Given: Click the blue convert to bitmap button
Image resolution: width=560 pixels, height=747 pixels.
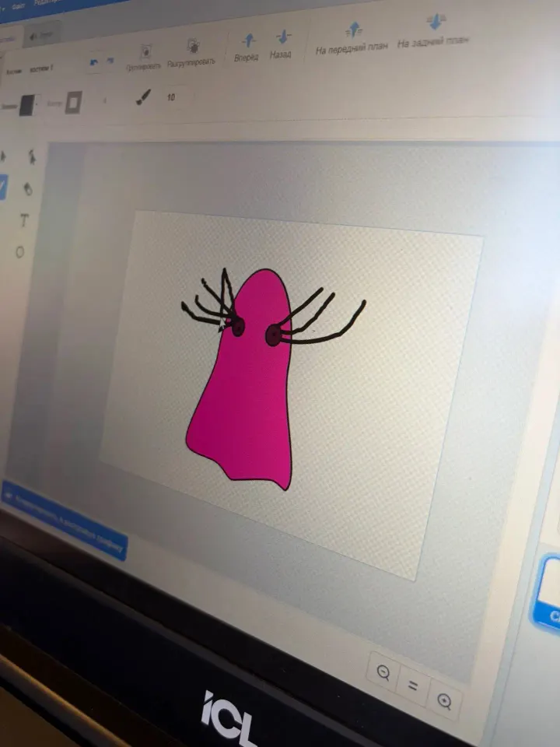Looking at the screenshot, I should (65, 521).
